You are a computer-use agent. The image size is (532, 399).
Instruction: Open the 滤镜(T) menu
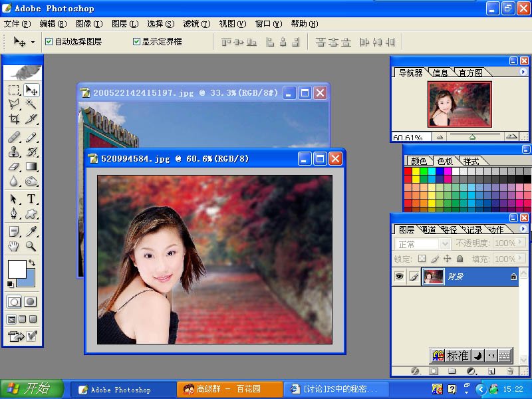196,24
